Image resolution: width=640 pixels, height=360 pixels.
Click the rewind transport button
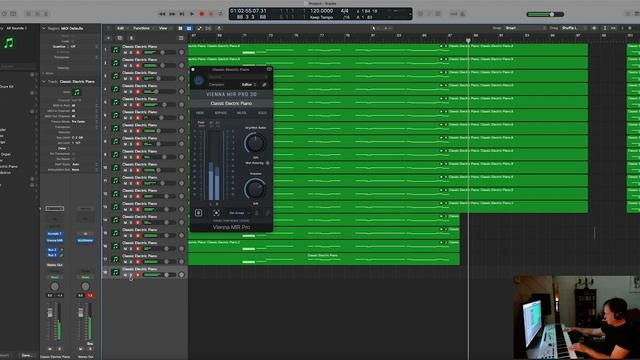[x=162, y=14]
